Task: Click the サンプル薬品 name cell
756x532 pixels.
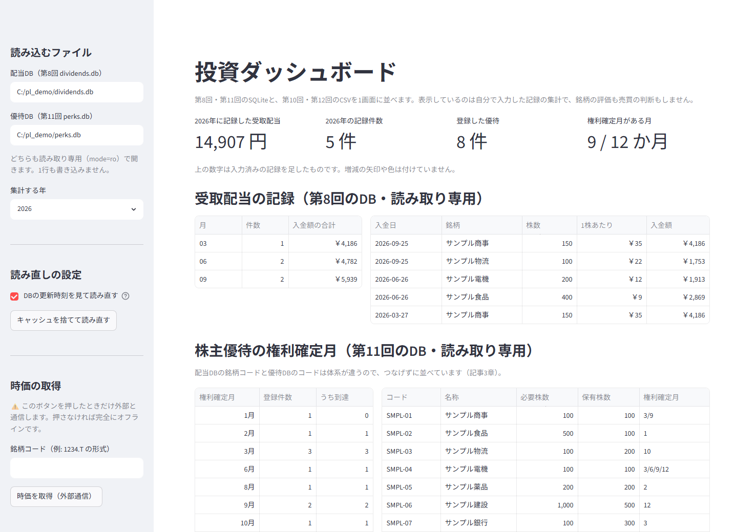Action: point(478,487)
